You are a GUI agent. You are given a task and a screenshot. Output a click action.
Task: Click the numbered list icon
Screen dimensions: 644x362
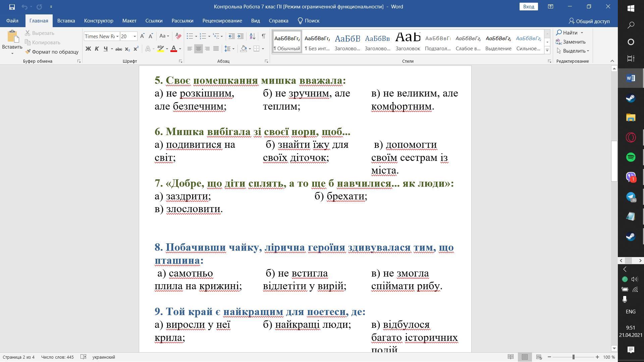[203, 36]
